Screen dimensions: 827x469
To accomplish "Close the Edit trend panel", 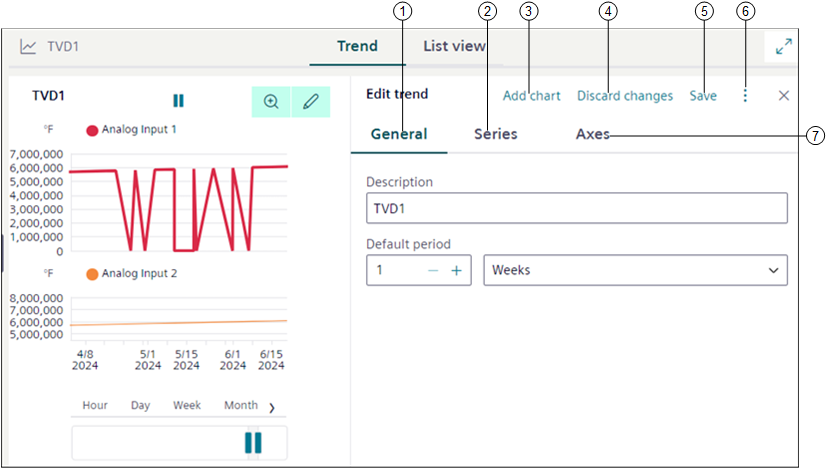I will (784, 96).
